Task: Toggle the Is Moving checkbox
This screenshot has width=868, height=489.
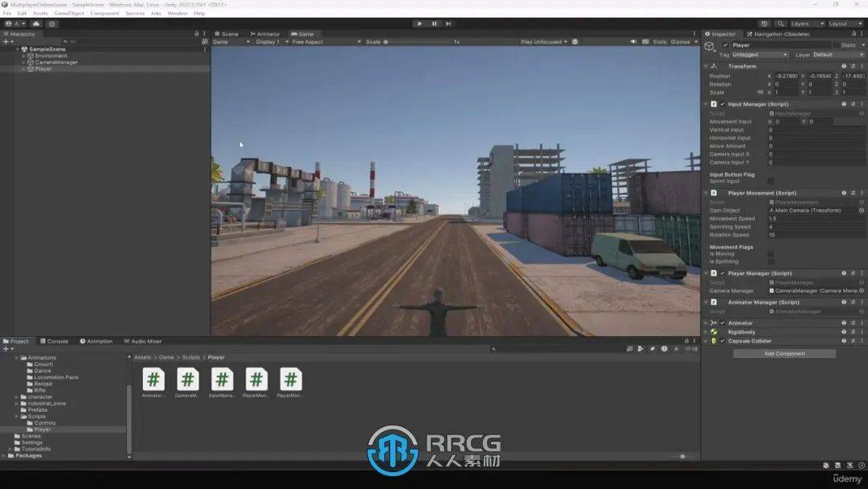Action: coord(771,254)
